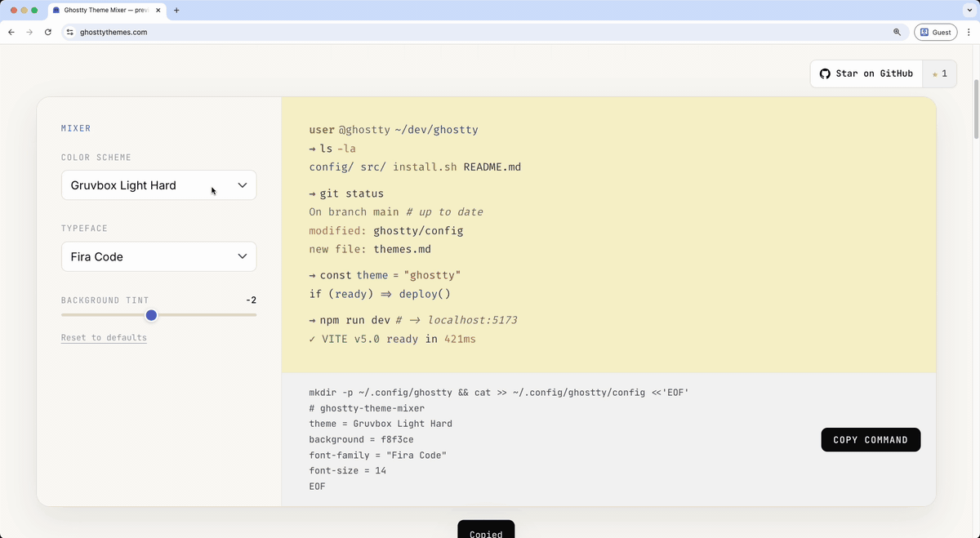The height and width of the screenshot is (538, 980).
Task: Reload the page with the refresh icon
Action: (48, 32)
